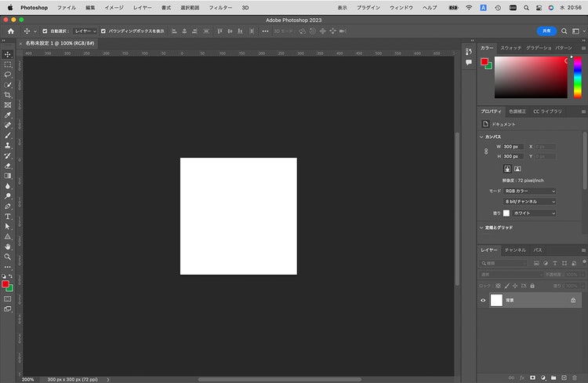Open the レイヤー auto-select target dropdown

85,31
